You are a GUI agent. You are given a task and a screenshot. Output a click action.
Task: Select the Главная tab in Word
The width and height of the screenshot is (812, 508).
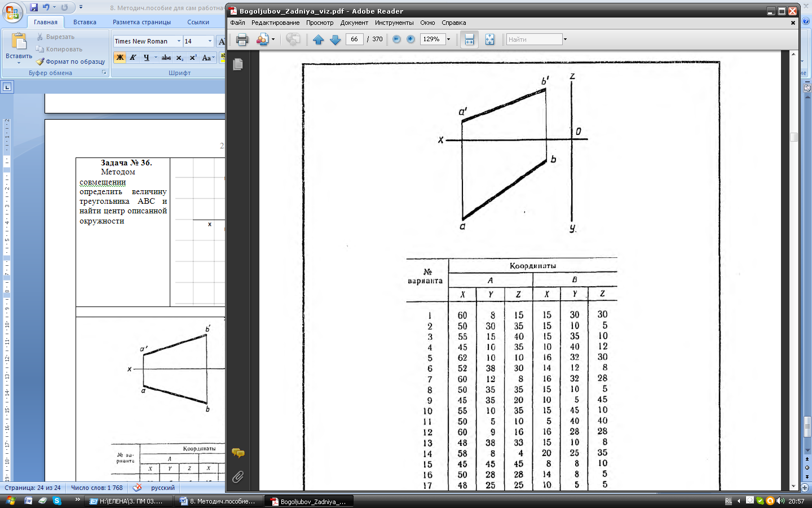pyautogui.click(x=45, y=22)
